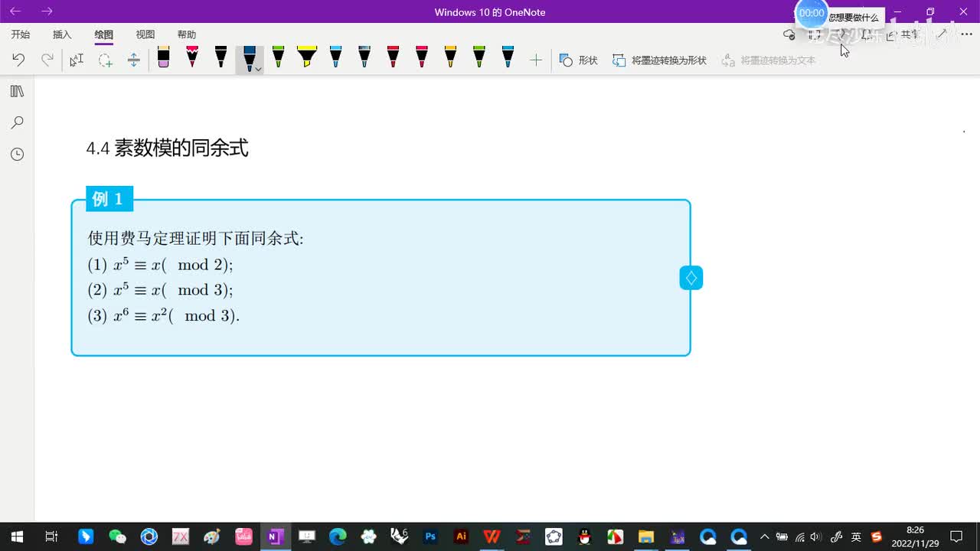This screenshot has width=980, height=551.
Task: Switch to the 绘图 tab
Action: tap(103, 34)
